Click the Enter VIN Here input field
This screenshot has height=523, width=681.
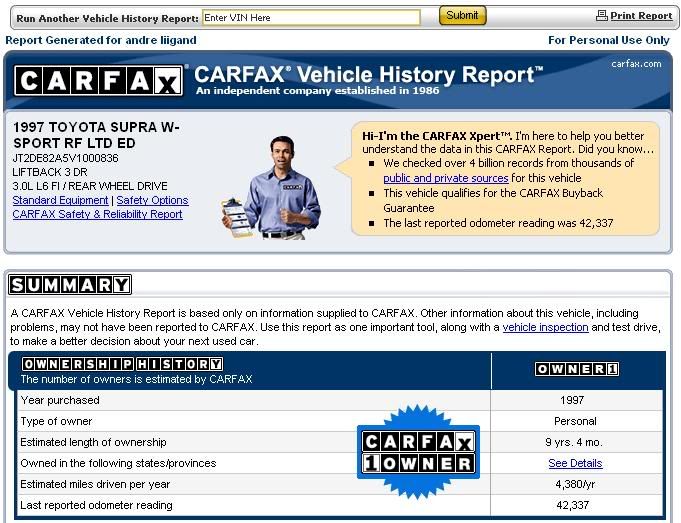pyautogui.click(x=311, y=18)
